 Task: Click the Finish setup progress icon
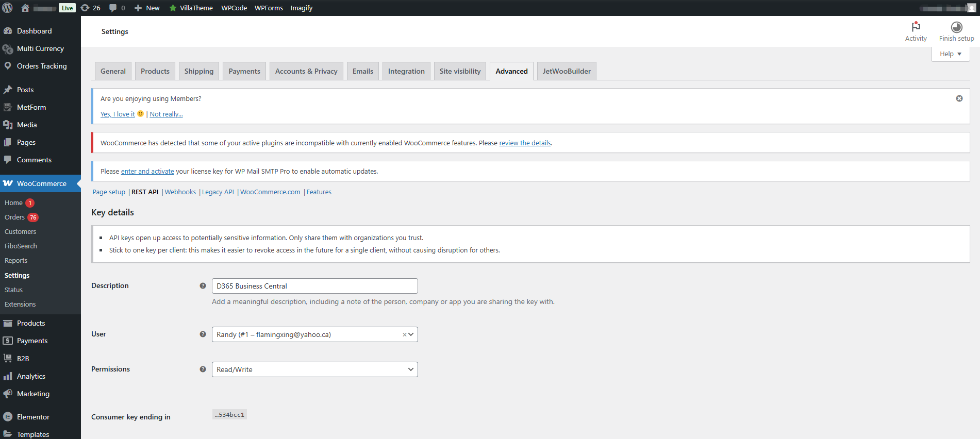pyautogui.click(x=957, y=27)
